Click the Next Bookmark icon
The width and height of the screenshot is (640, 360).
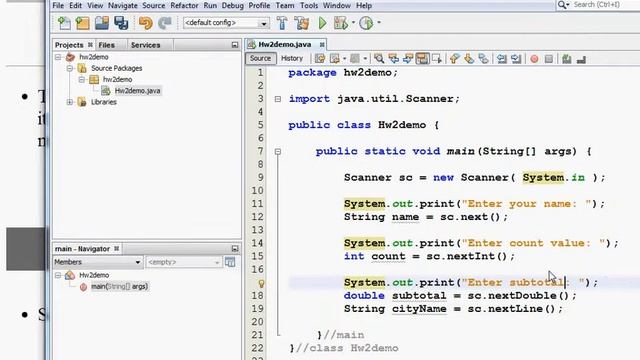pos(469,59)
